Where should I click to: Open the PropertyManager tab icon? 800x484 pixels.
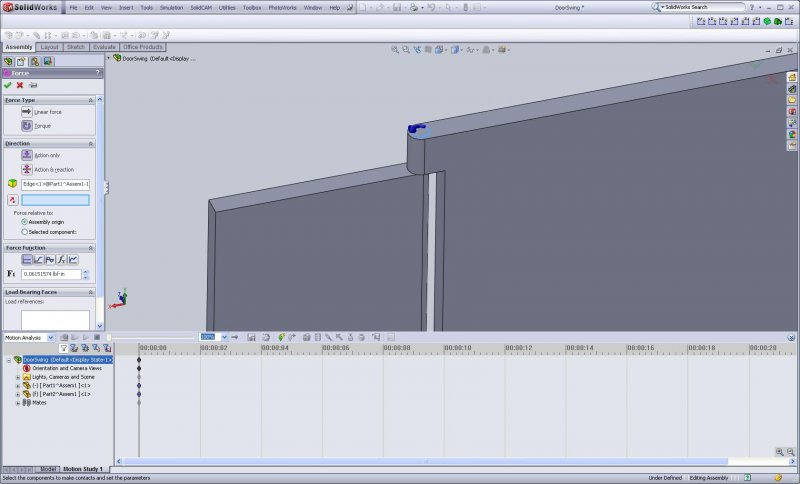(x=21, y=62)
